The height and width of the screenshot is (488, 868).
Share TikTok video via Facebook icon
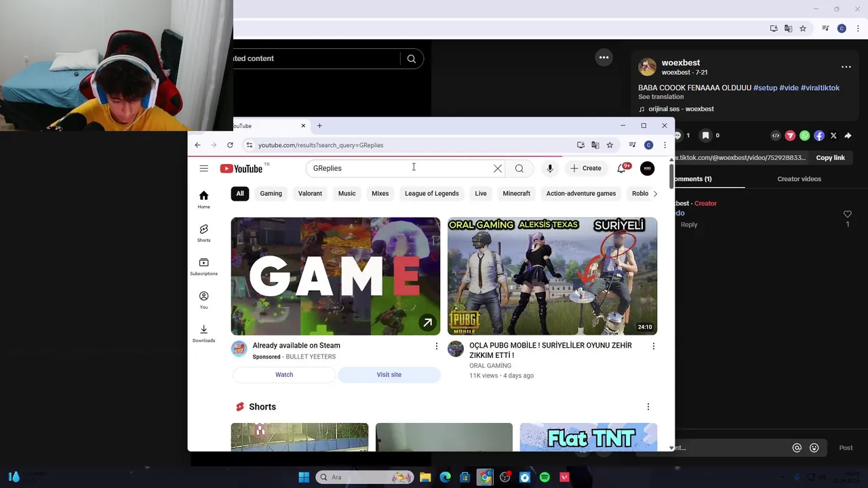pyautogui.click(x=819, y=136)
